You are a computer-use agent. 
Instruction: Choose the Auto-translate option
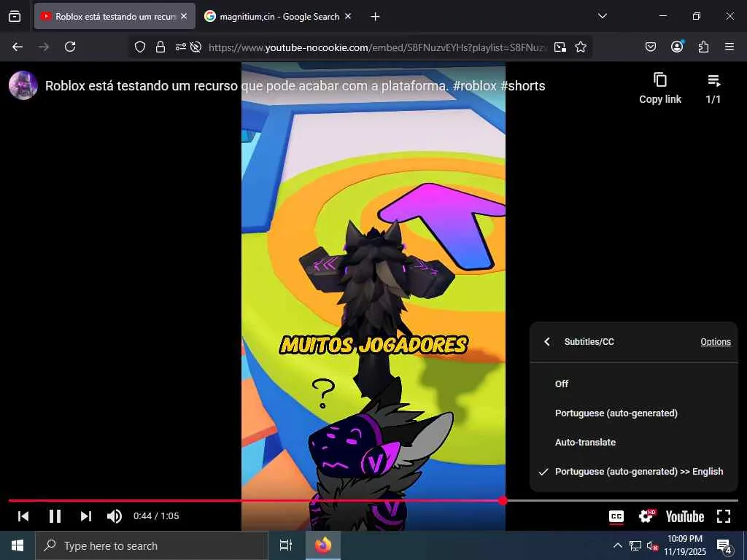click(634, 443)
